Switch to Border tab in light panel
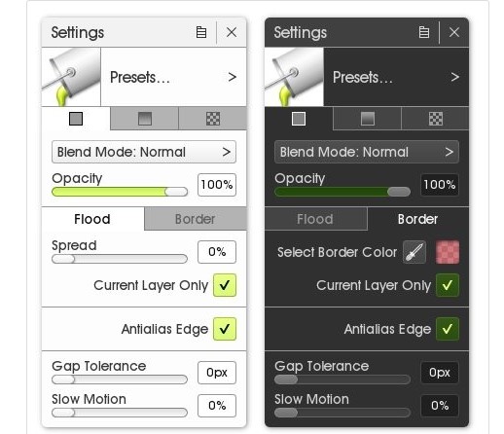This screenshot has width=504, height=434. click(x=196, y=219)
